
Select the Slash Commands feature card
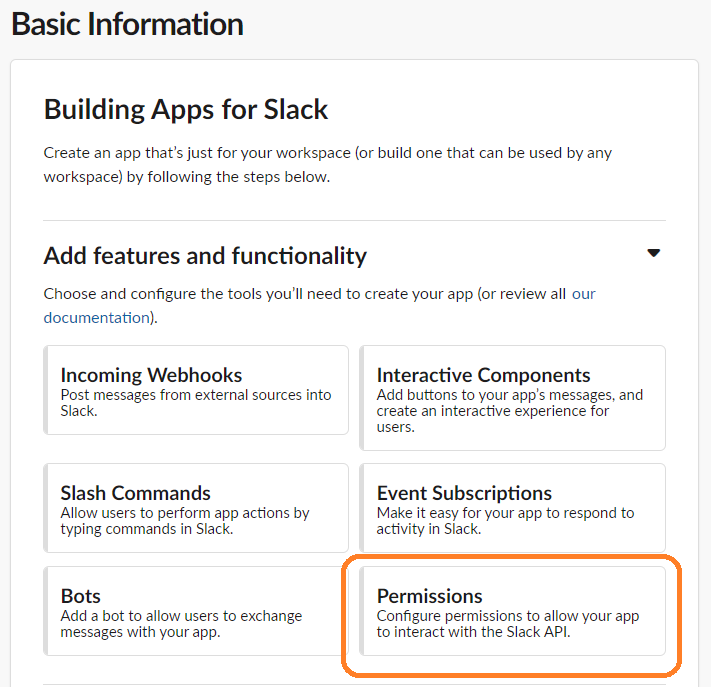(196, 508)
